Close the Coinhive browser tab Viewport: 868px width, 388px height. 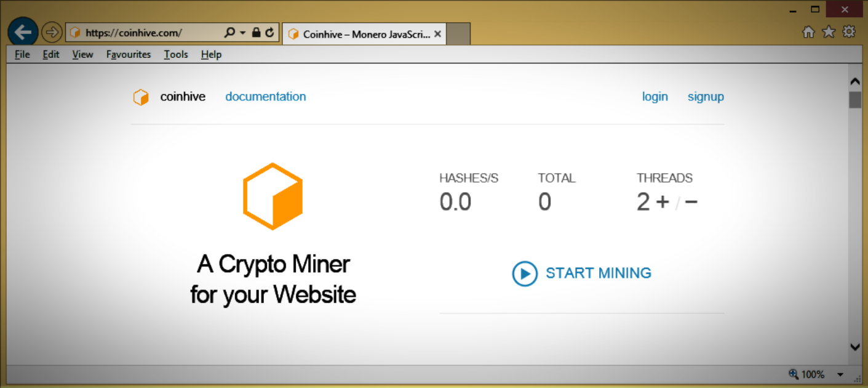coord(437,34)
